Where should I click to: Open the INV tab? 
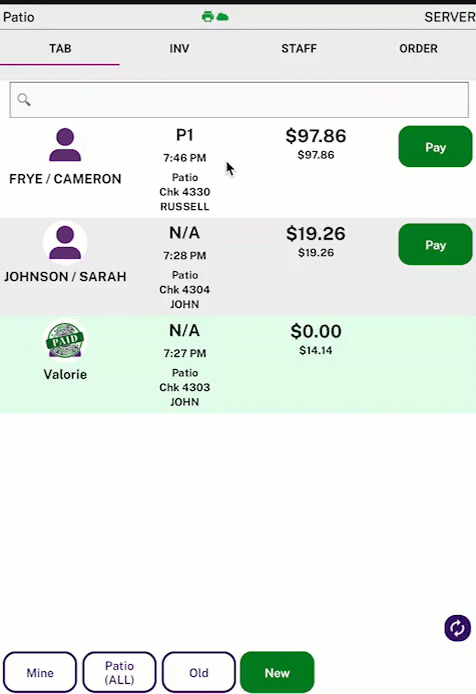pyautogui.click(x=179, y=48)
